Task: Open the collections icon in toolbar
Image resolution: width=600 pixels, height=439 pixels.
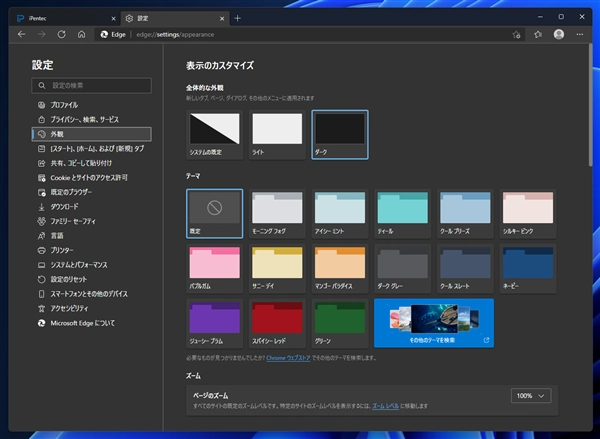Action: pos(537,34)
